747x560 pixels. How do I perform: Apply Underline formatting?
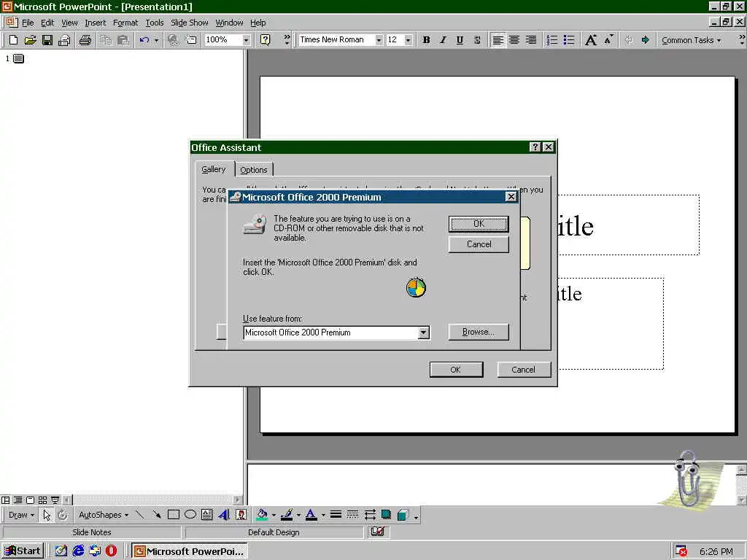pos(460,40)
